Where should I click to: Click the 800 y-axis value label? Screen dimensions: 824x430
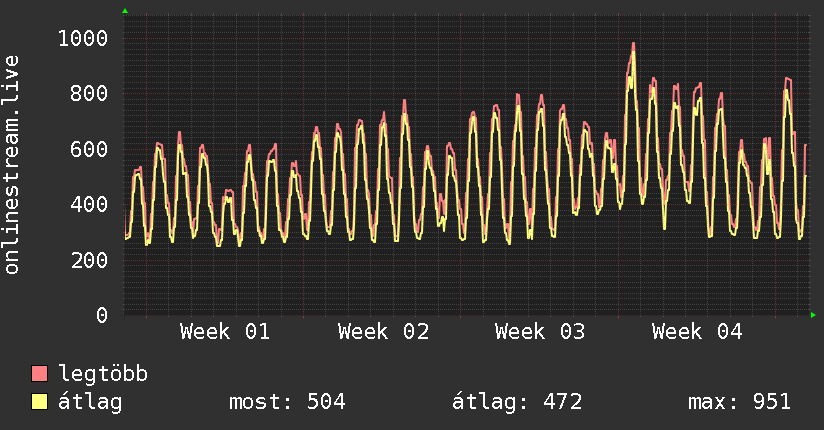click(x=89, y=94)
